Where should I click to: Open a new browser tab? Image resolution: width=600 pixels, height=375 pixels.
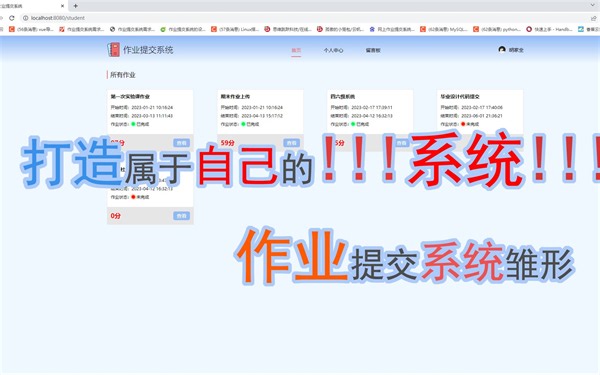75,6
